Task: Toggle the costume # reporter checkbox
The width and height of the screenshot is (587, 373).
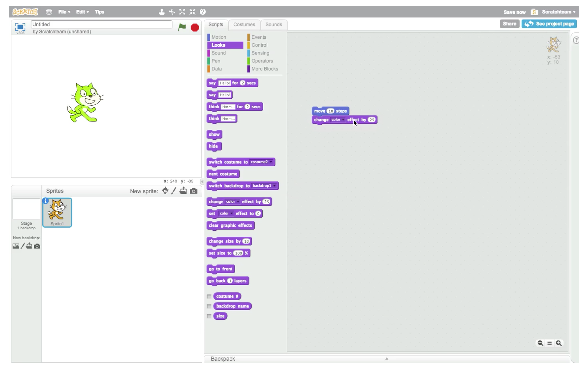Action: tap(209, 296)
